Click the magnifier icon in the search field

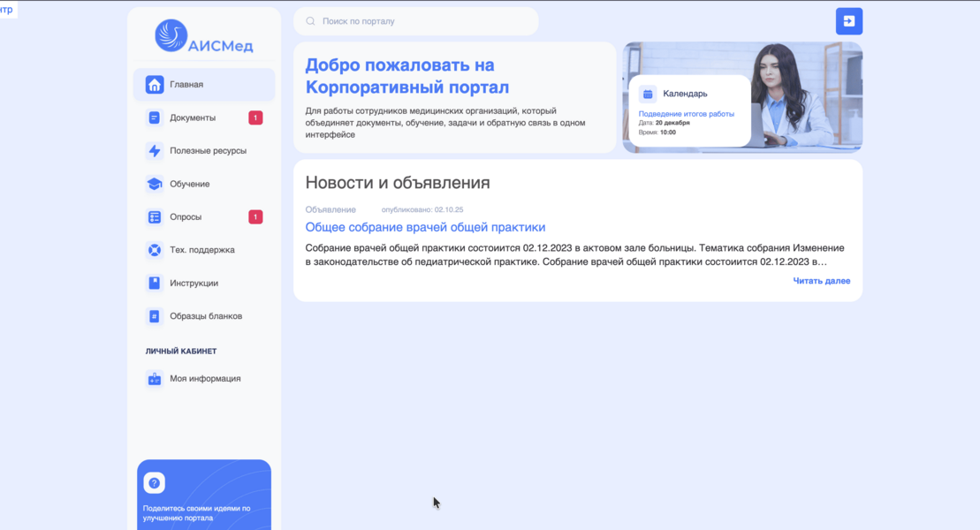pyautogui.click(x=310, y=21)
